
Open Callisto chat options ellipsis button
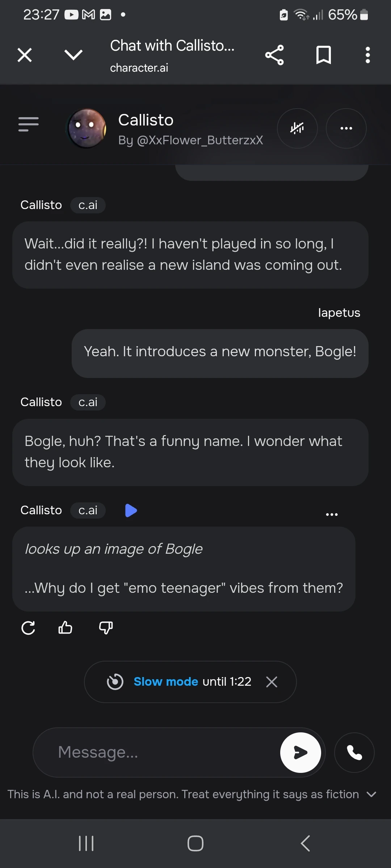(346, 128)
